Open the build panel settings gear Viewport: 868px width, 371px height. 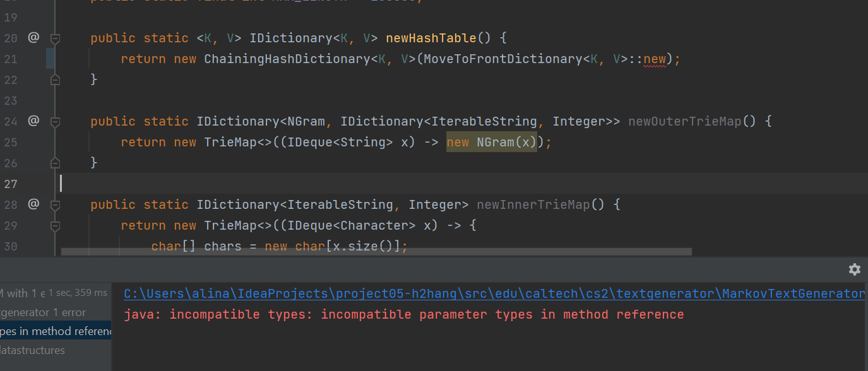[x=854, y=269]
